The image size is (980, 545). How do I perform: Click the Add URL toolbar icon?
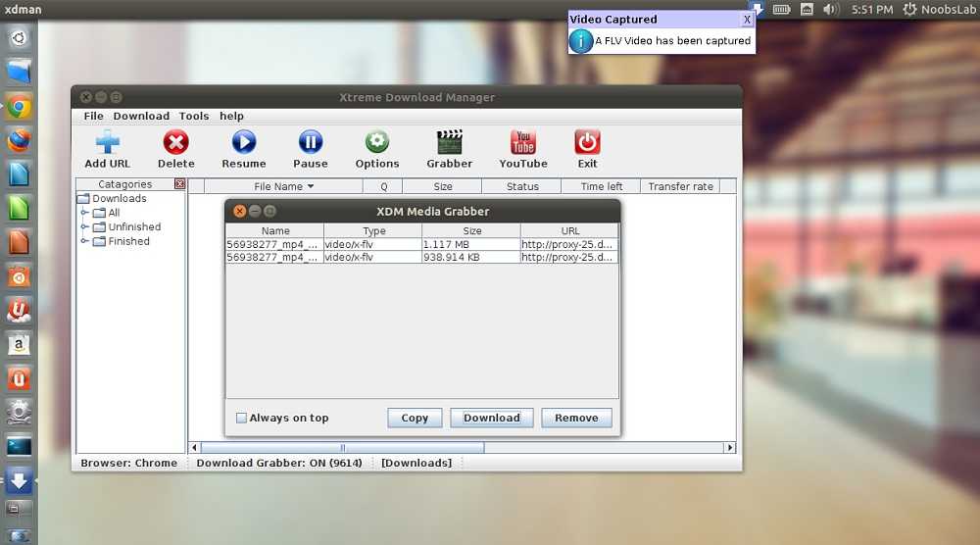tap(108, 142)
